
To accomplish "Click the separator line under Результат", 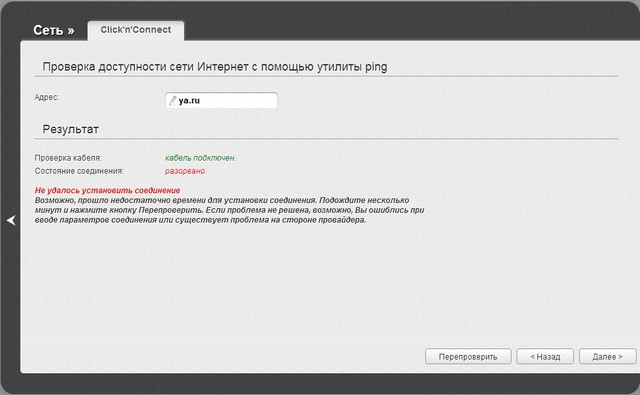I will click(x=326, y=139).
